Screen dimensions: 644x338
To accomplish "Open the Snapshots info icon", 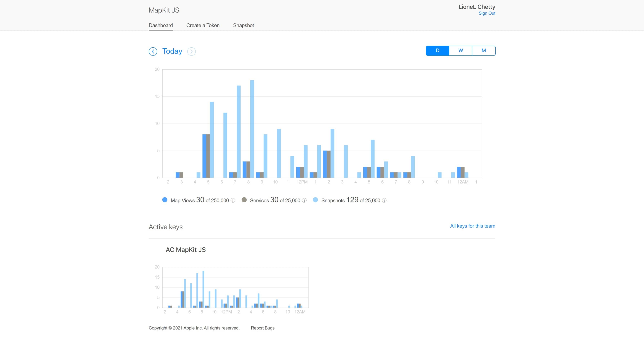I will coord(384,200).
